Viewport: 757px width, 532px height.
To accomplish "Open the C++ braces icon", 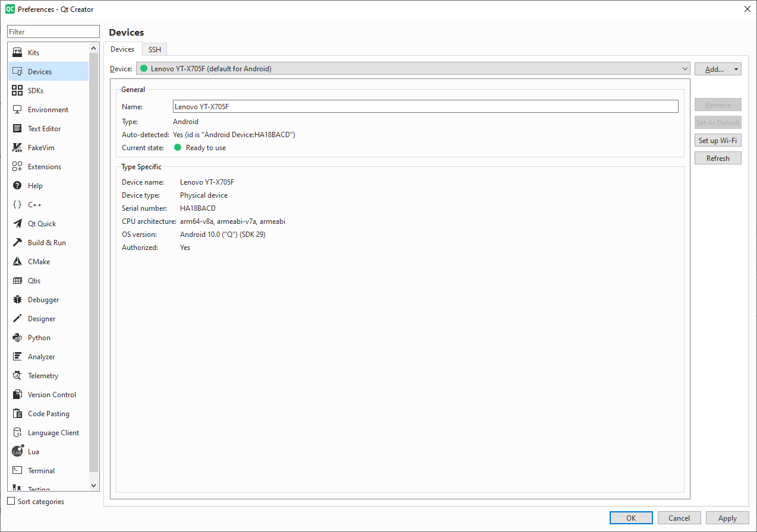I will click(17, 205).
